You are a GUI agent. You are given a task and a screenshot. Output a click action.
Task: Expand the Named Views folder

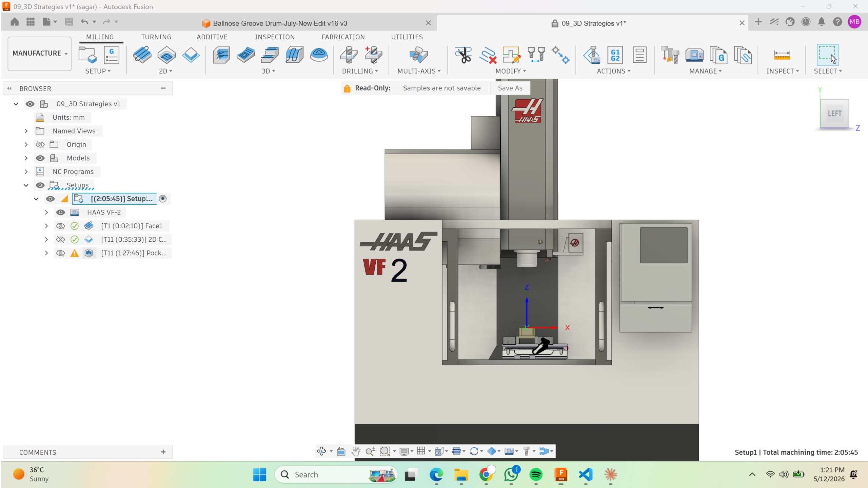(x=26, y=131)
